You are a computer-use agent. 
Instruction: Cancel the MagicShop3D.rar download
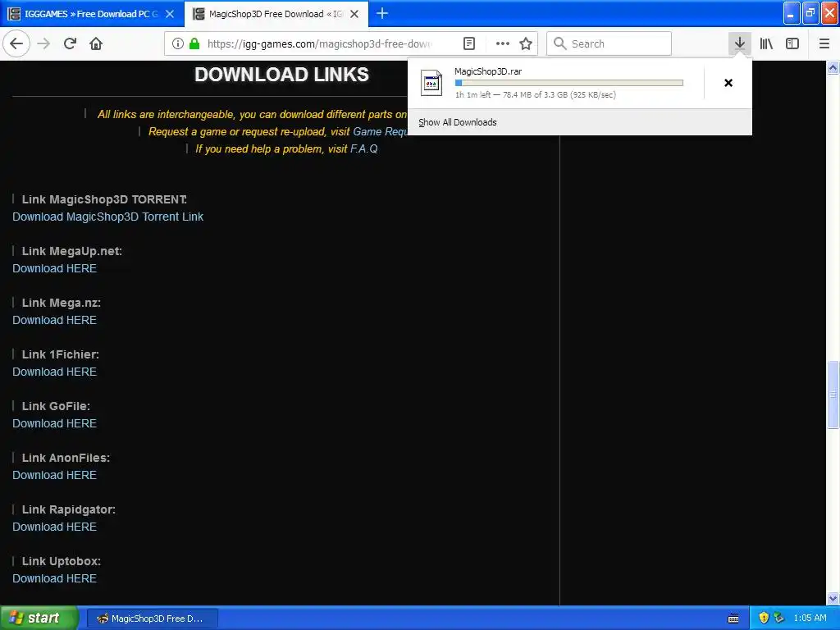point(728,83)
